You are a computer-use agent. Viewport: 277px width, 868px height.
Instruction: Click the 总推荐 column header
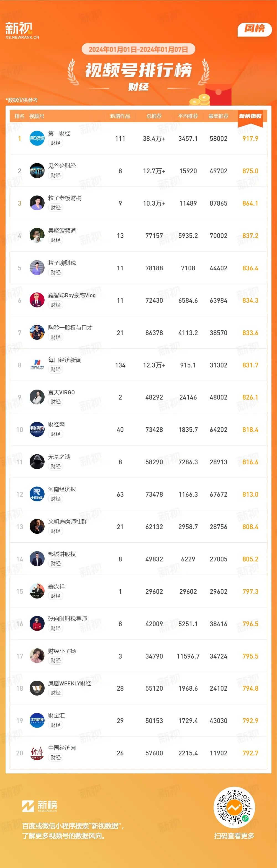154,116
